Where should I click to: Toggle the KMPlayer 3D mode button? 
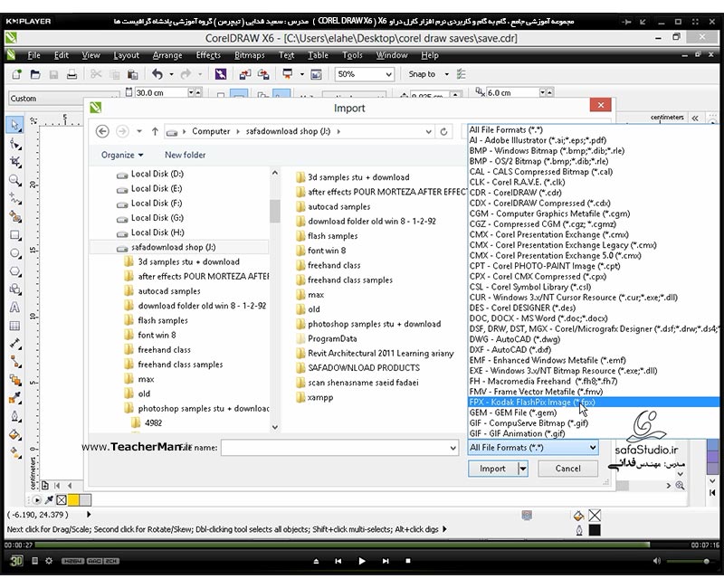[16, 561]
